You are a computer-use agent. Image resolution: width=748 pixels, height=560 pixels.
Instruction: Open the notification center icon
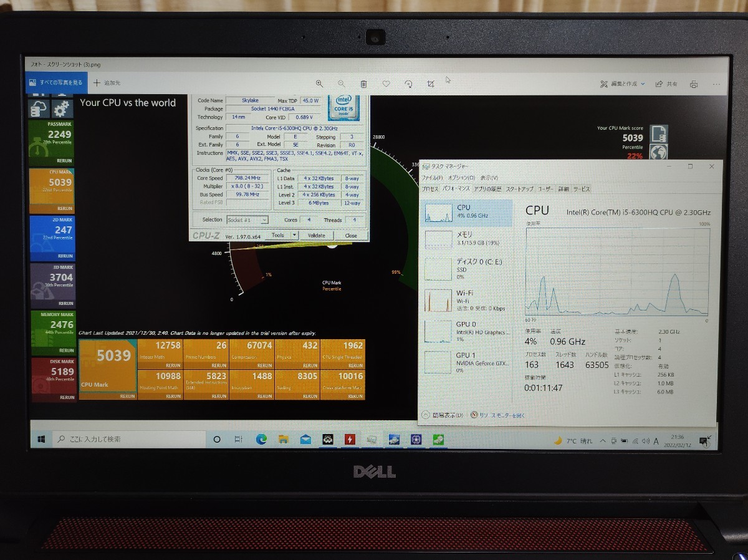coord(705,441)
